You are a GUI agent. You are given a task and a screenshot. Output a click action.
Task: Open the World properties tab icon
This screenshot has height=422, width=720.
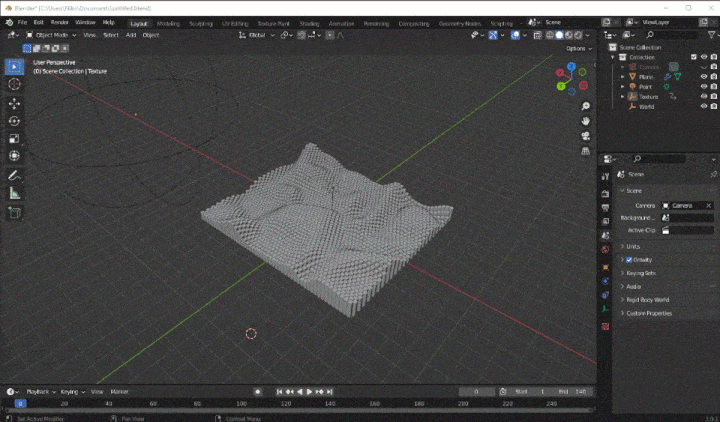605,248
